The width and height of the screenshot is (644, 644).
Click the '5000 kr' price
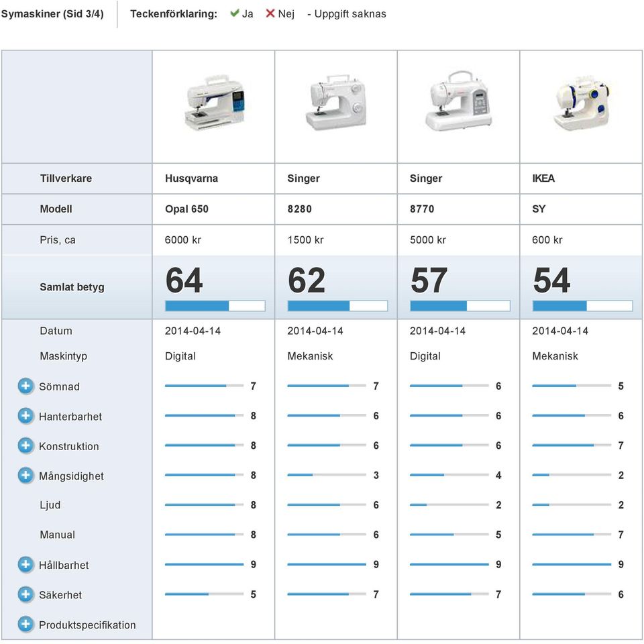pyautogui.click(x=428, y=240)
